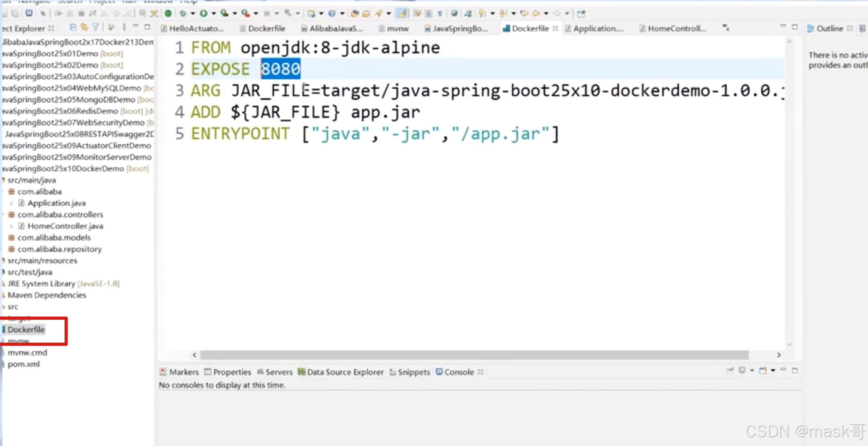Click the editor horizontal scrollbar

[474, 355]
